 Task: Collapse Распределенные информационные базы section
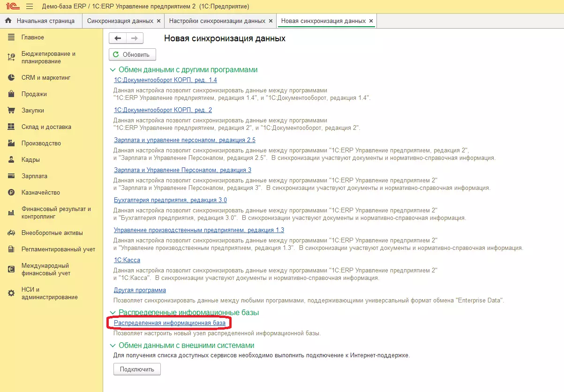(x=112, y=313)
